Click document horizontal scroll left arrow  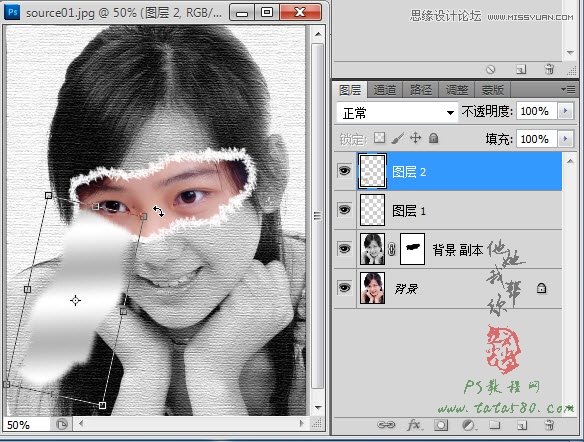81,423
